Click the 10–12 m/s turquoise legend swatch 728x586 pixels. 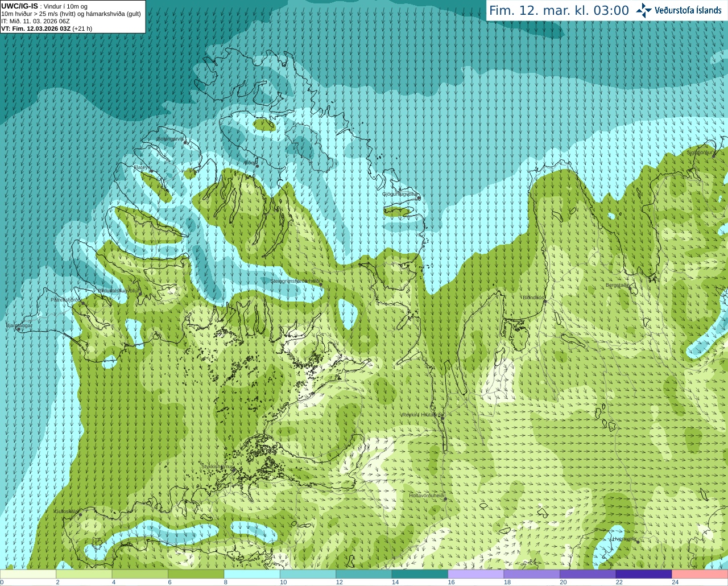tap(308, 574)
